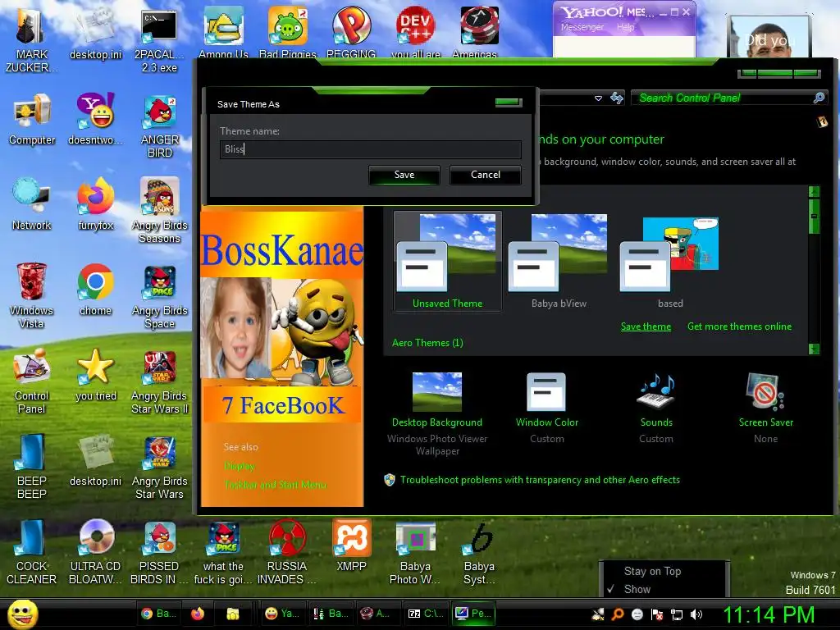Open the MARK ZUCKER desktop icon
This screenshot has width=840, height=630.
pyautogui.click(x=32, y=41)
